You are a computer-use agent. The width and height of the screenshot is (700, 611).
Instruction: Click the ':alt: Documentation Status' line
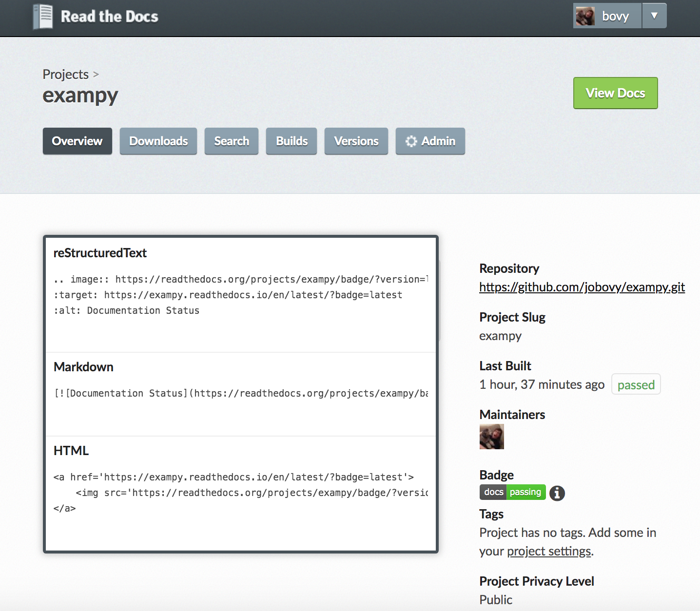point(126,310)
